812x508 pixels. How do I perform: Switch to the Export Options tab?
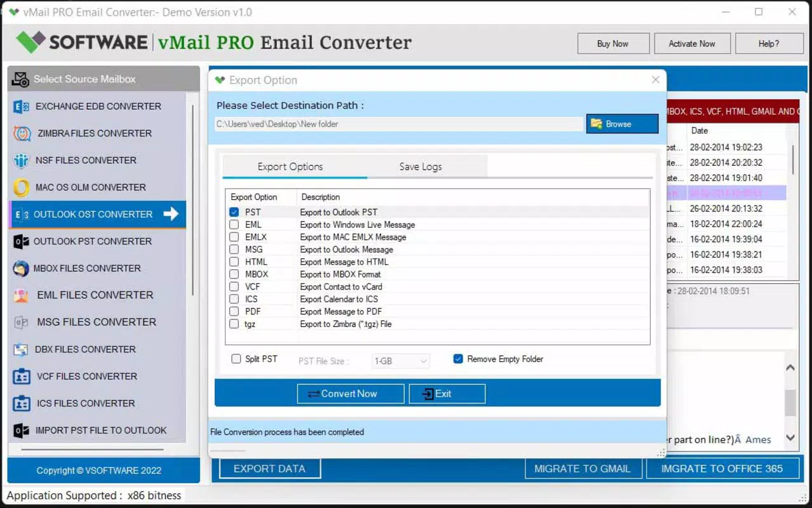(290, 166)
